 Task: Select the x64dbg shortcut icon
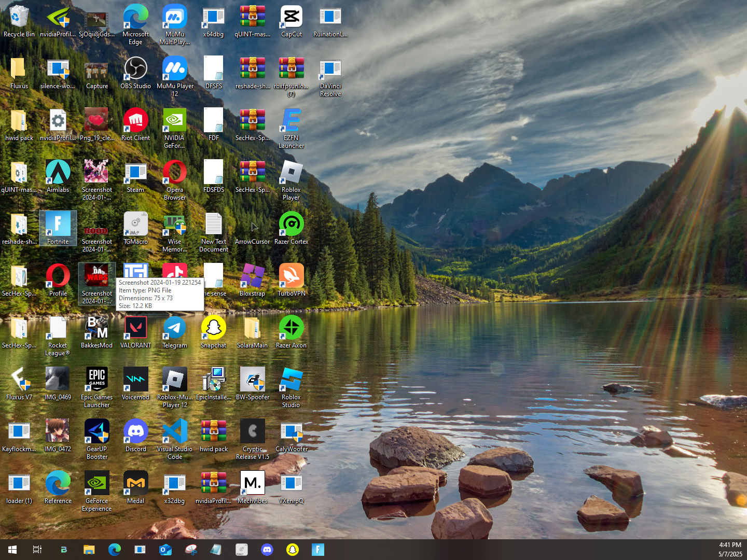[214, 21]
